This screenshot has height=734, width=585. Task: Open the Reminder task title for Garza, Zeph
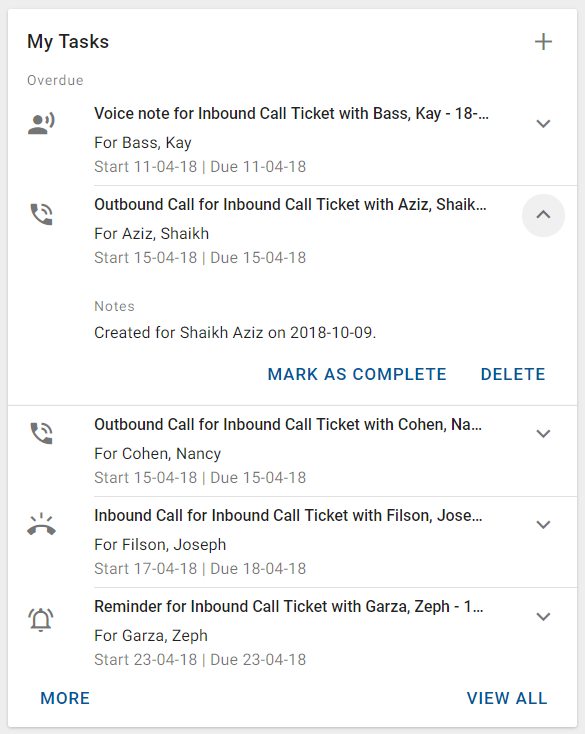pyautogui.click(x=289, y=607)
